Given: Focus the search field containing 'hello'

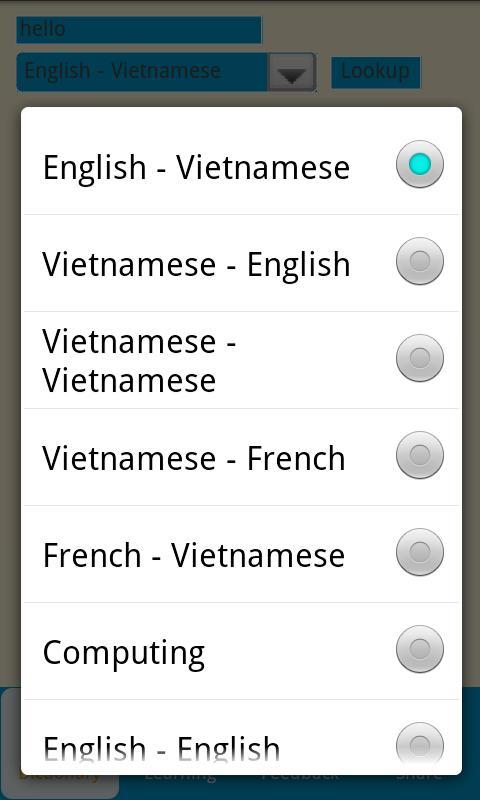Looking at the screenshot, I should (x=139, y=30).
